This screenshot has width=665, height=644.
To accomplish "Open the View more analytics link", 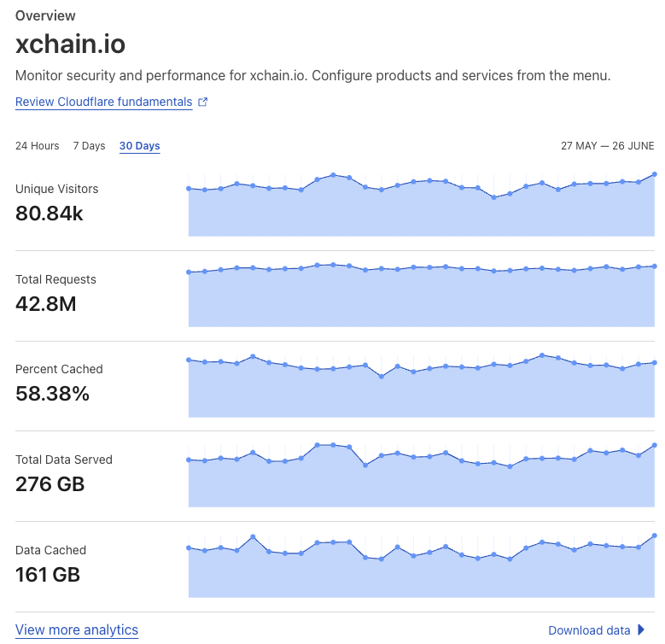I will pos(77,630).
